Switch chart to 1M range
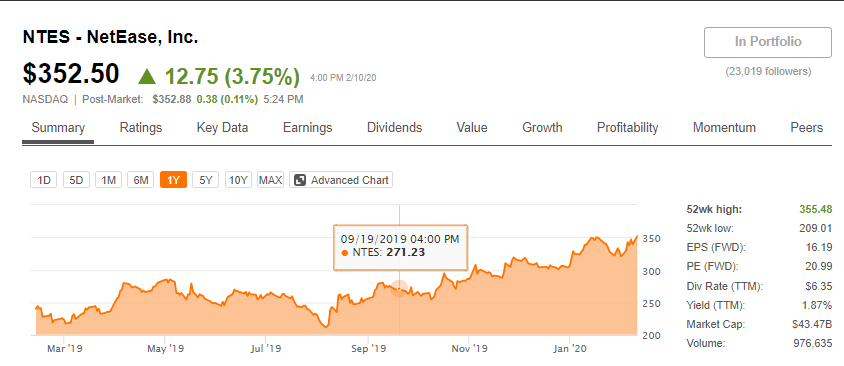Screen dimensions: 844x366 (109, 180)
